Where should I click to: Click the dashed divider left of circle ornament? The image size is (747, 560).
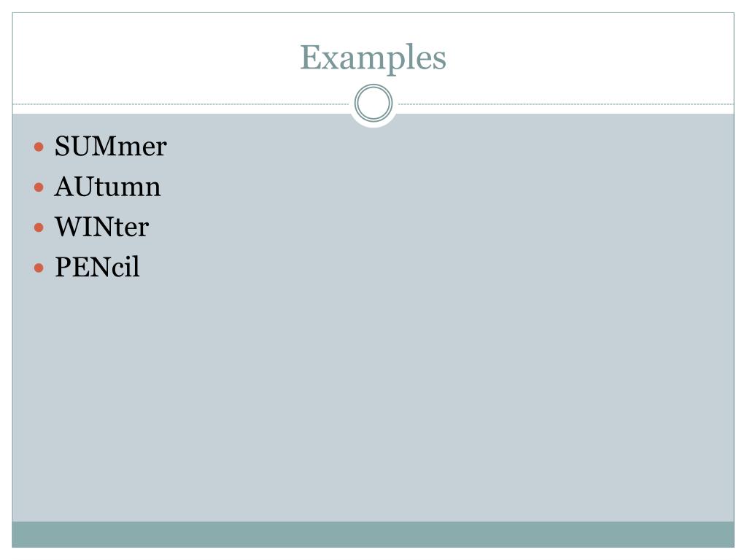tap(181, 104)
